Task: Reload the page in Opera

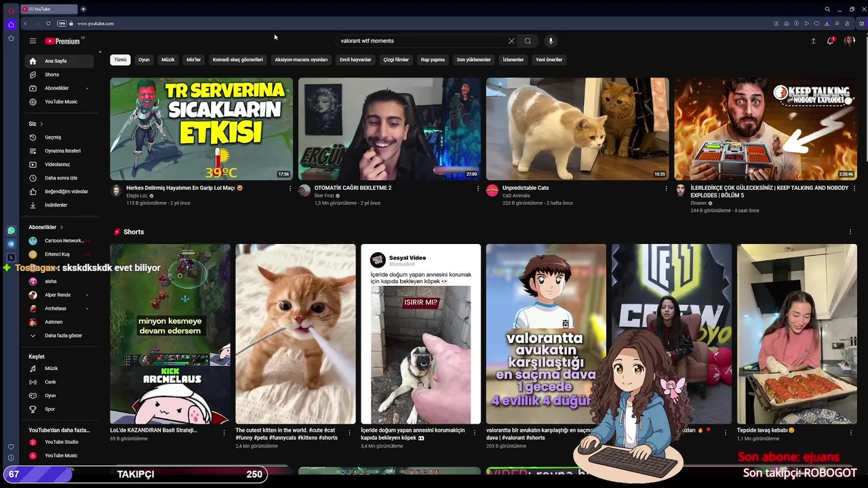Action: click(48, 24)
